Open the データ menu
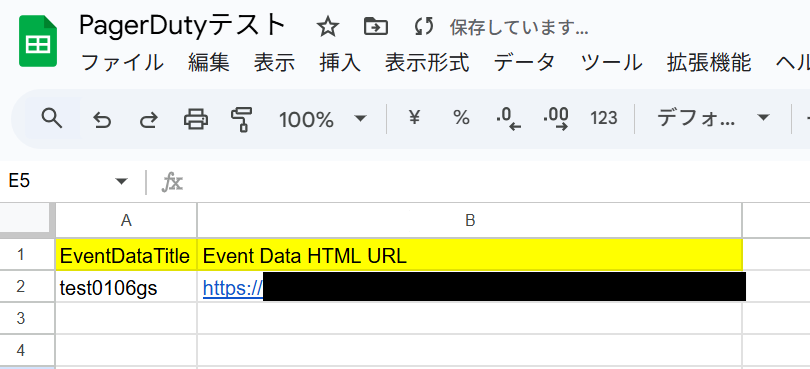This screenshot has height=369, width=810. pyautogui.click(x=524, y=64)
